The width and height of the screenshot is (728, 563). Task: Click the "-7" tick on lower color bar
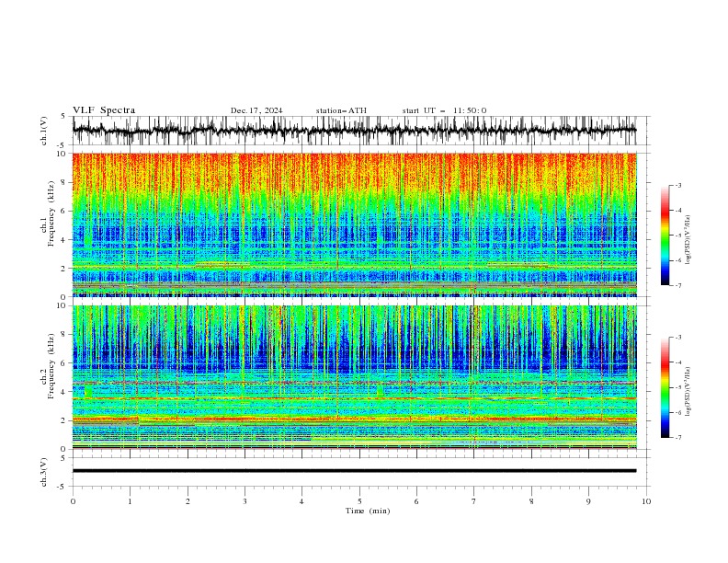tap(678, 438)
